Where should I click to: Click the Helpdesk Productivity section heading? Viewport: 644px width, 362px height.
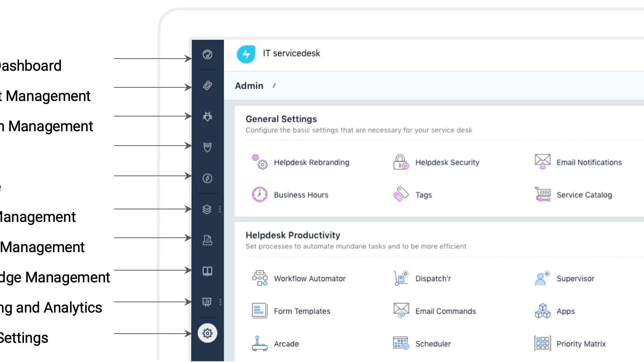tap(293, 235)
